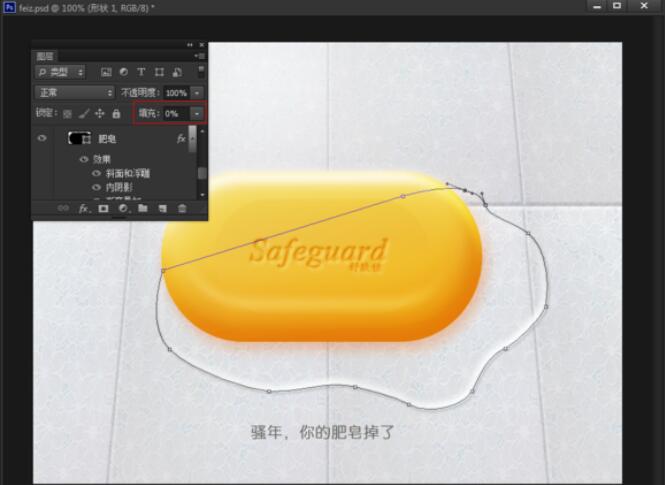Maximize the Photoshop window
The image size is (665, 485).
point(617,6)
